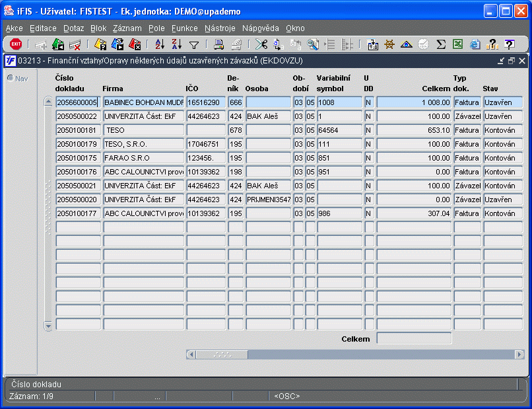Screen dimensions: 532x409
Task: Sort records descending with Z-A icon
Action: (177, 44)
